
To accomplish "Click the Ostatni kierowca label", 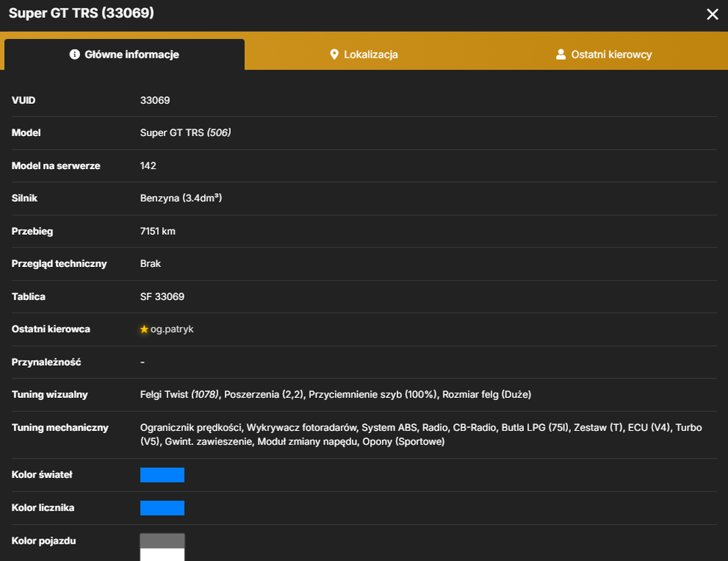I will [x=51, y=329].
